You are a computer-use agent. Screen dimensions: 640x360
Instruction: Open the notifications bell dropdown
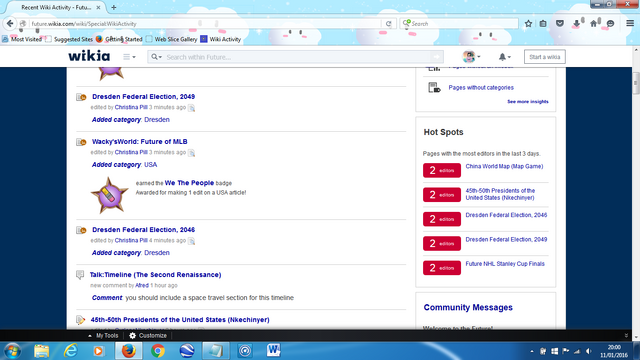[504, 57]
